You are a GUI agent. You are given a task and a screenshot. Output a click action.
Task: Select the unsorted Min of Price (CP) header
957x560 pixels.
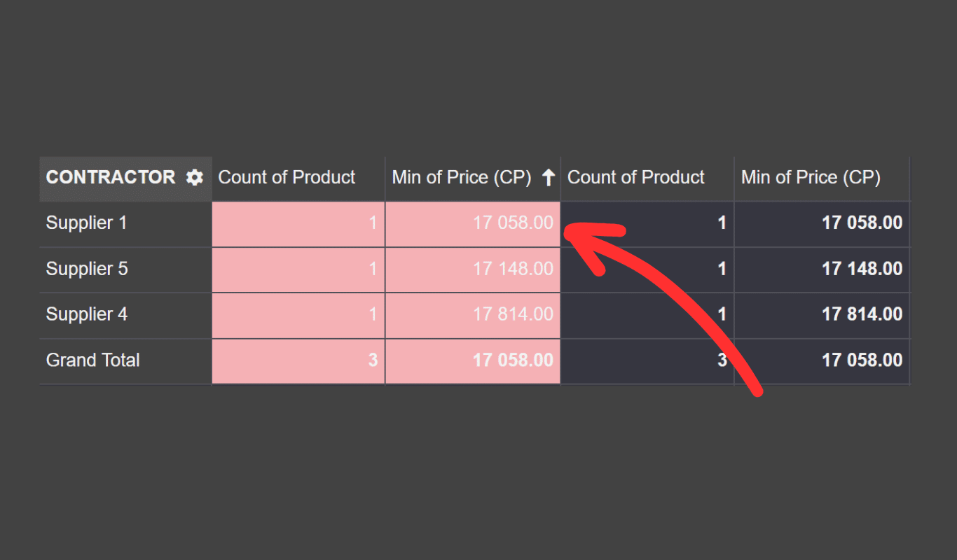pos(811,178)
